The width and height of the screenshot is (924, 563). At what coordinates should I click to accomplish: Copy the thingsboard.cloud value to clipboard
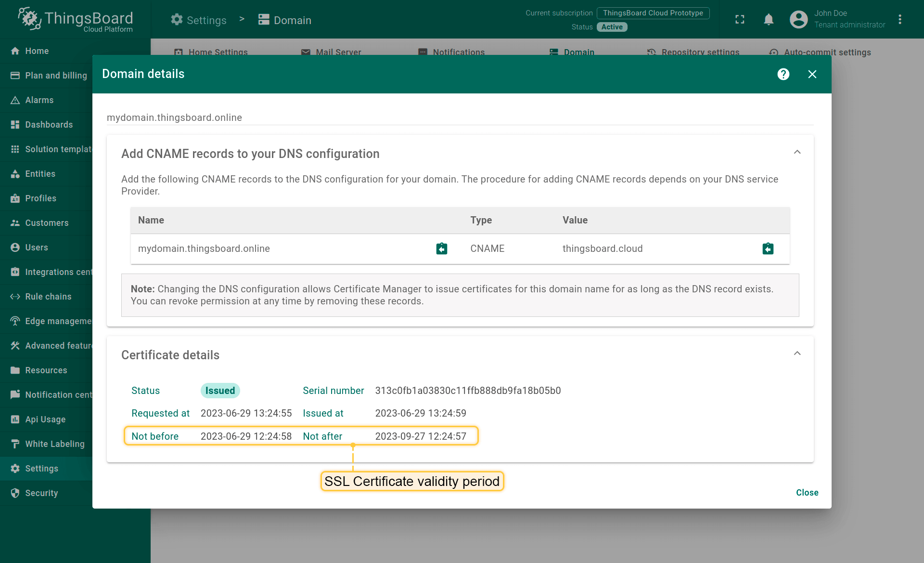(x=768, y=249)
